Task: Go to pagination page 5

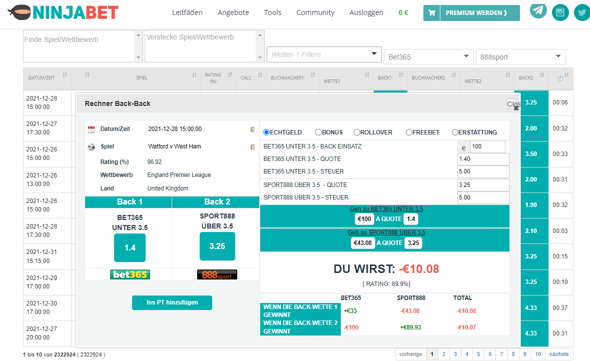Action: [478, 354]
